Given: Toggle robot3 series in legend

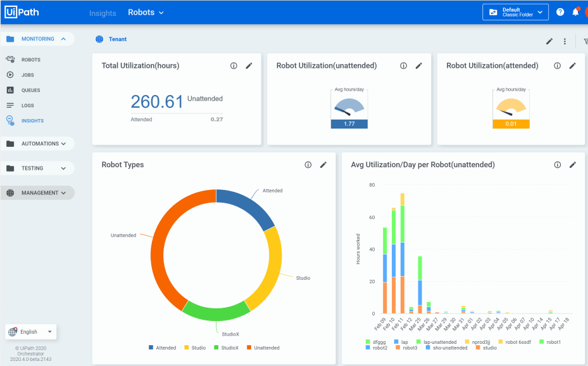Looking at the screenshot, I should (406, 348).
